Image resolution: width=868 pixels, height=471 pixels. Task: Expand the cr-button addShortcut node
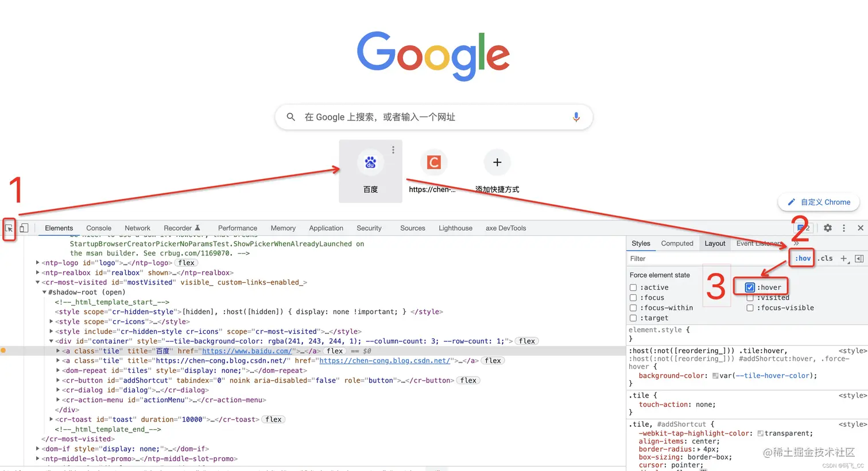pos(58,380)
